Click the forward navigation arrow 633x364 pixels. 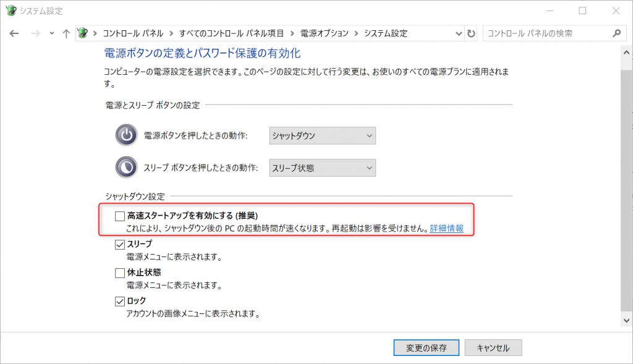pos(35,33)
